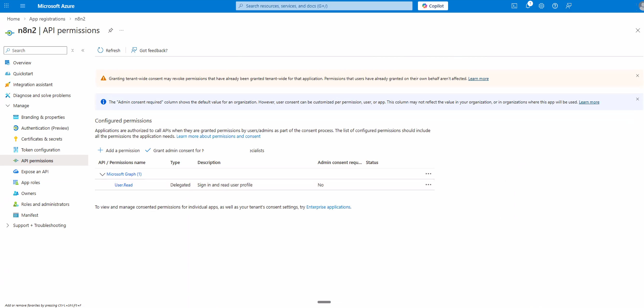This screenshot has width=644, height=308.
Task: Select Certificates & secrets in sidebar
Action: [42, 139]
